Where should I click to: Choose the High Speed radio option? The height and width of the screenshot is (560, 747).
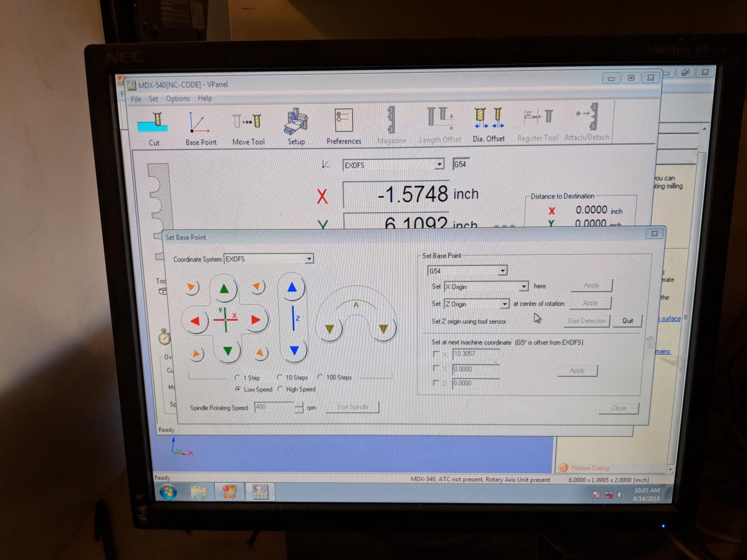(281, 389)
